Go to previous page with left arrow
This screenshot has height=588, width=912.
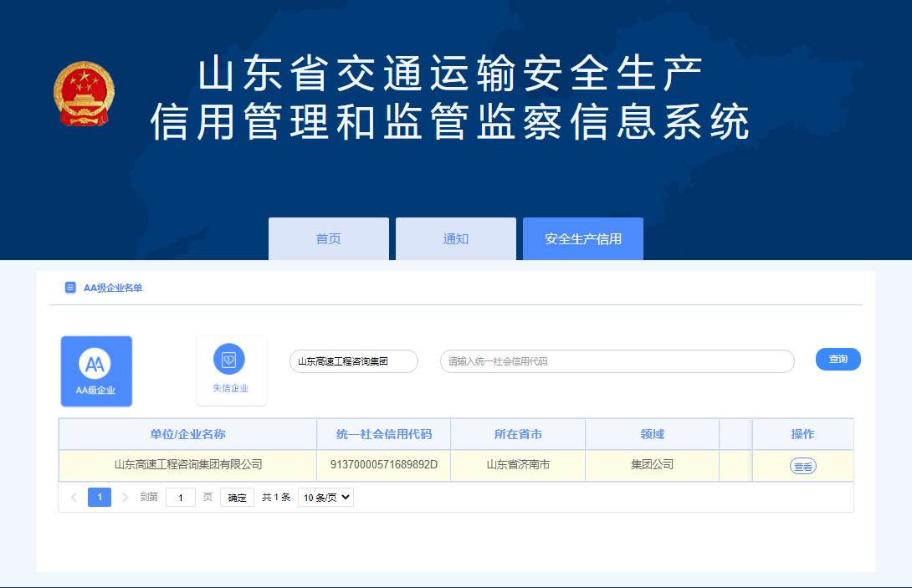tap(74, 498)
